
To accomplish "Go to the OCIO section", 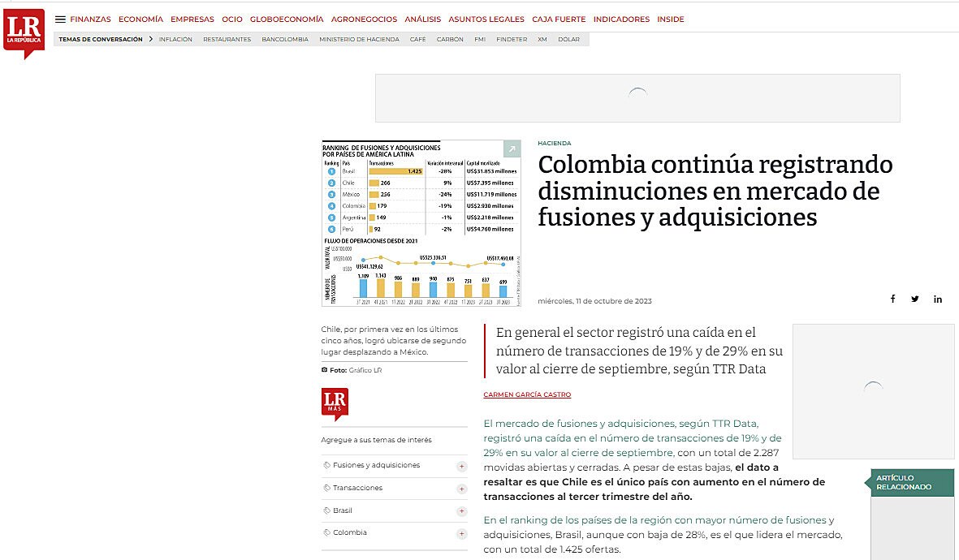I will point(231,19).
